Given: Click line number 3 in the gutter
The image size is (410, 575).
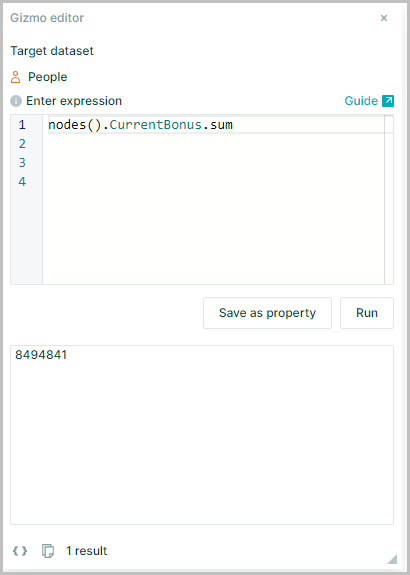Looking at the screenshot, I should click(x=22, y=162).
